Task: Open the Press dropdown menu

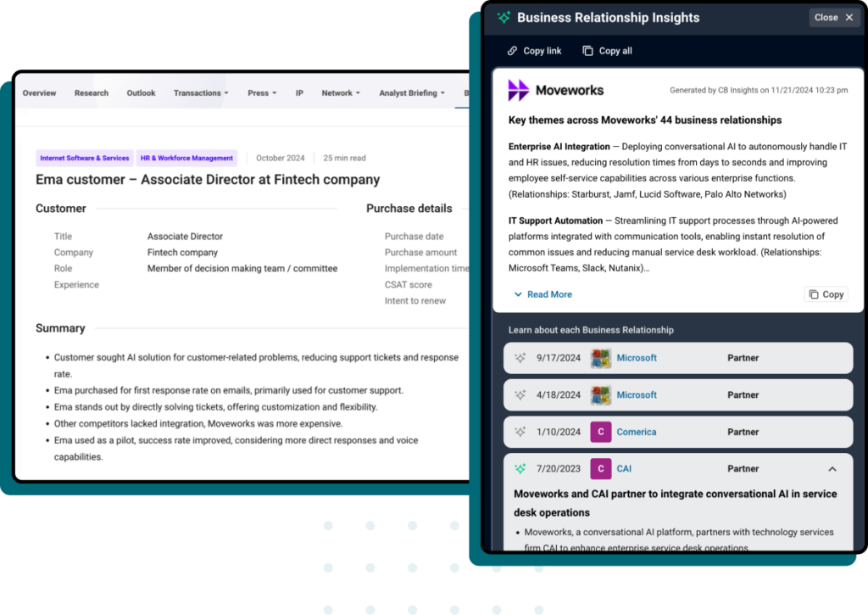Action: pos(262,93)
